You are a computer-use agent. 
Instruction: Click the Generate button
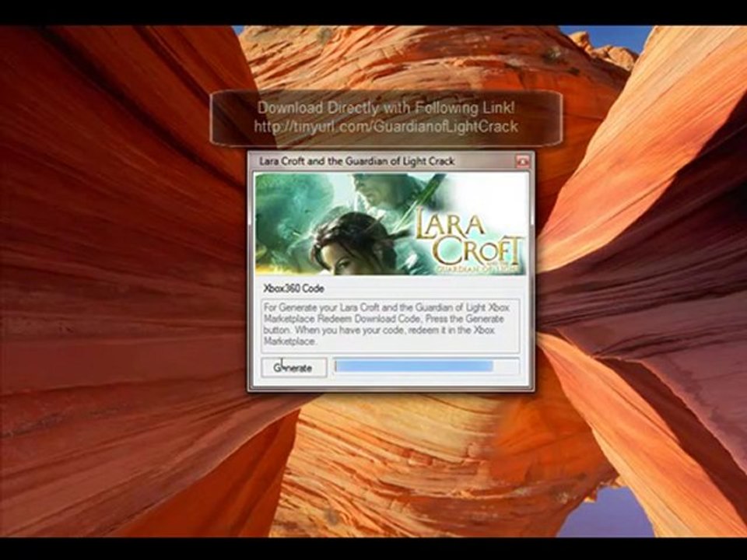(294, 367)
